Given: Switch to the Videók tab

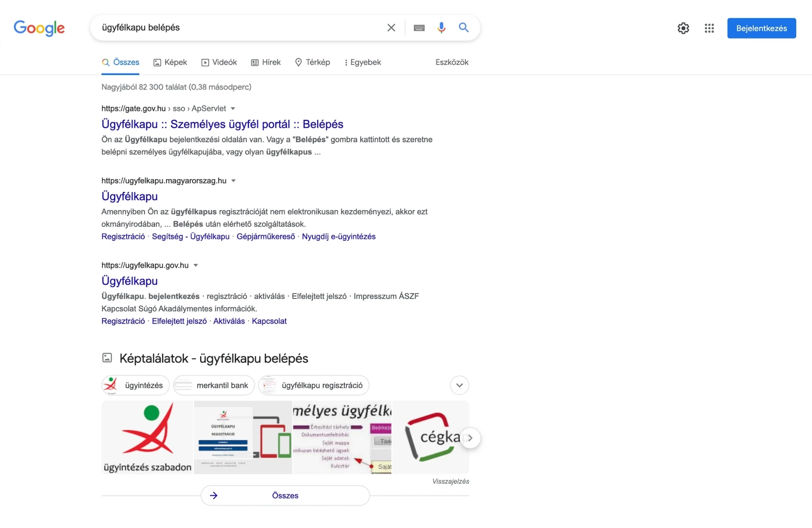Looking at the screenshot, I should 219,62.
